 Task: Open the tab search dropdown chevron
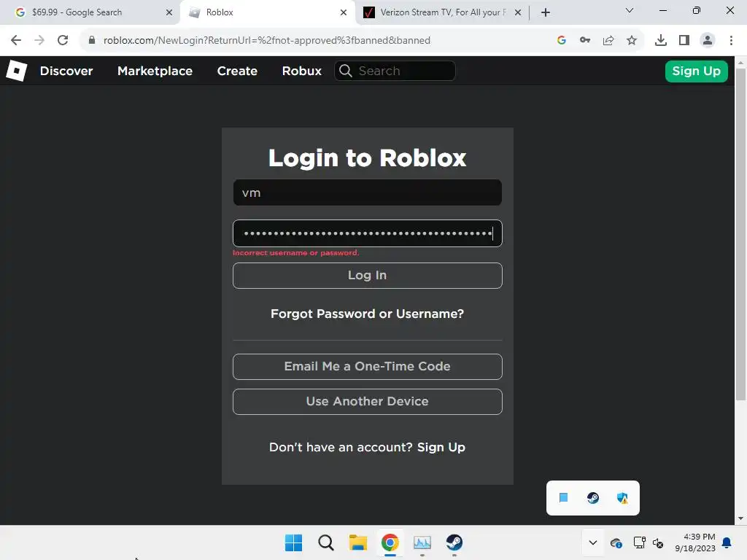coord(630,10)
